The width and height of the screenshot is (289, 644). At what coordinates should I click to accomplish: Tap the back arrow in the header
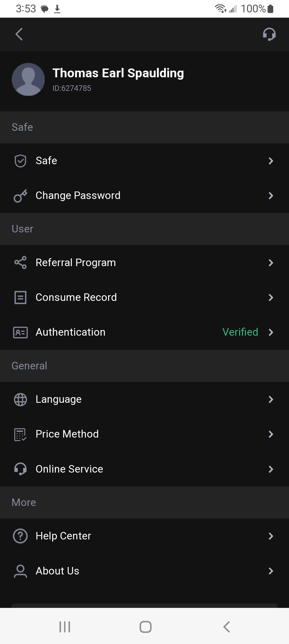point(19,34)
